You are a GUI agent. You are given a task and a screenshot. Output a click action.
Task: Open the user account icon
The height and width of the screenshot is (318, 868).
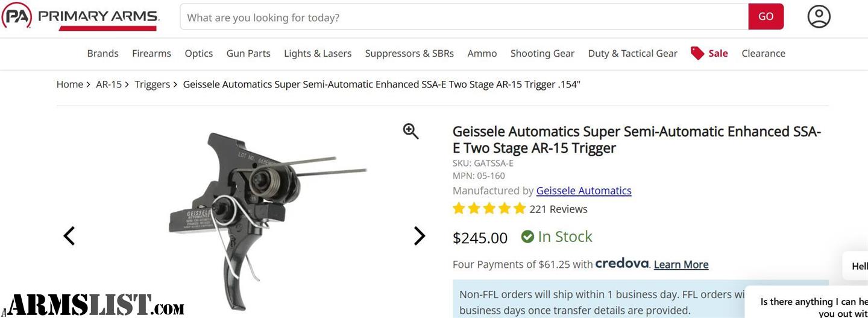(819, 17)
